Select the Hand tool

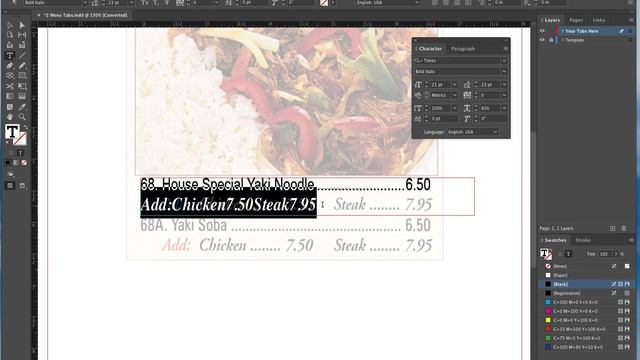coord(10,117)
